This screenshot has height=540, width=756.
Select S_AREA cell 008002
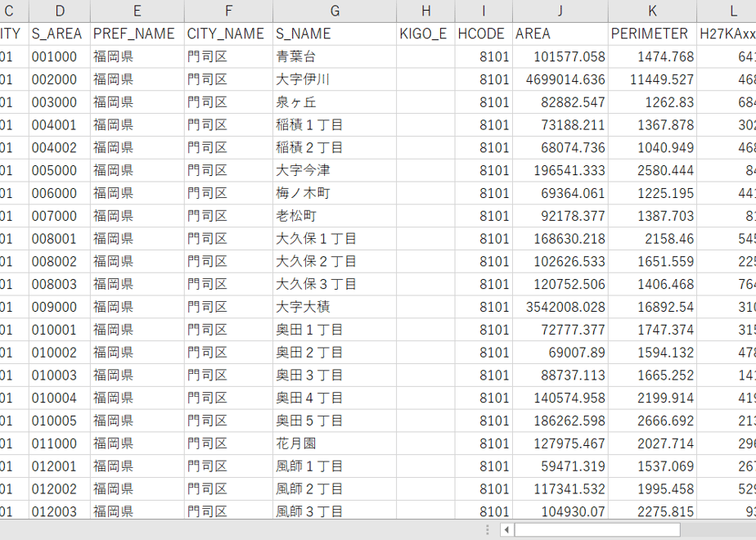pos(60,261)
